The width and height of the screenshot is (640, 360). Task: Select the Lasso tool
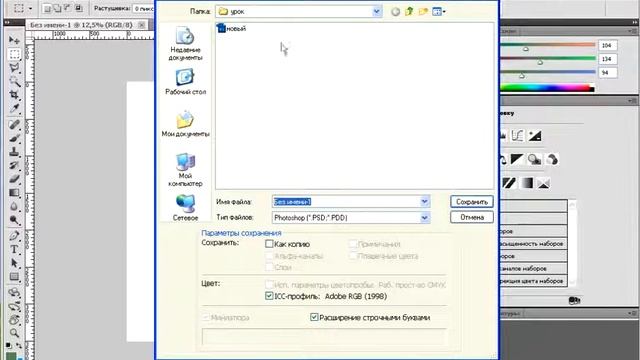(x=14, y=67)
